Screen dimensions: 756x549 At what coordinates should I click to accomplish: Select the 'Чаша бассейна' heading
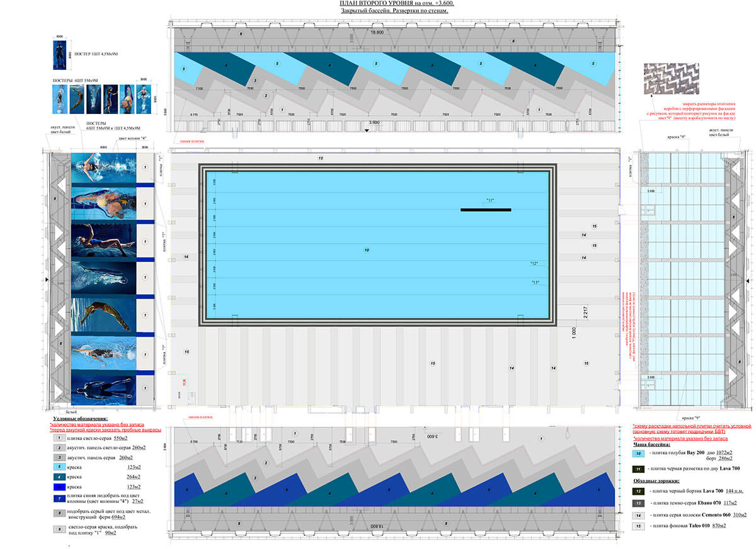(x=653, y=443)
